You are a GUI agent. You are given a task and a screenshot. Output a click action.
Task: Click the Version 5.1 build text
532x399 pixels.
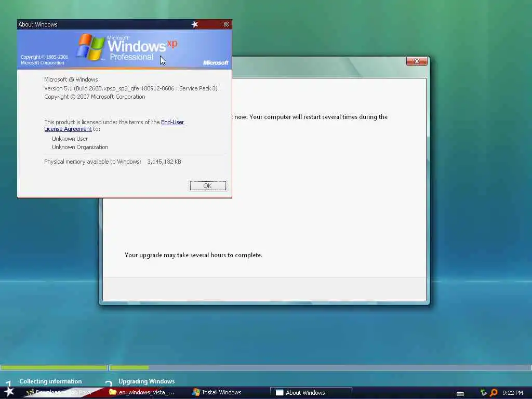[x=130, y=88]
